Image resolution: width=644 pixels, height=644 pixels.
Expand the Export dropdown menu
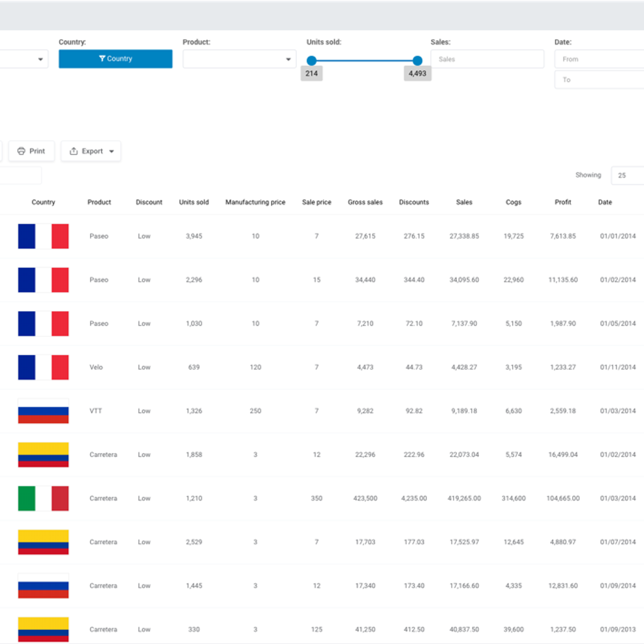click(x=91, y=151)
